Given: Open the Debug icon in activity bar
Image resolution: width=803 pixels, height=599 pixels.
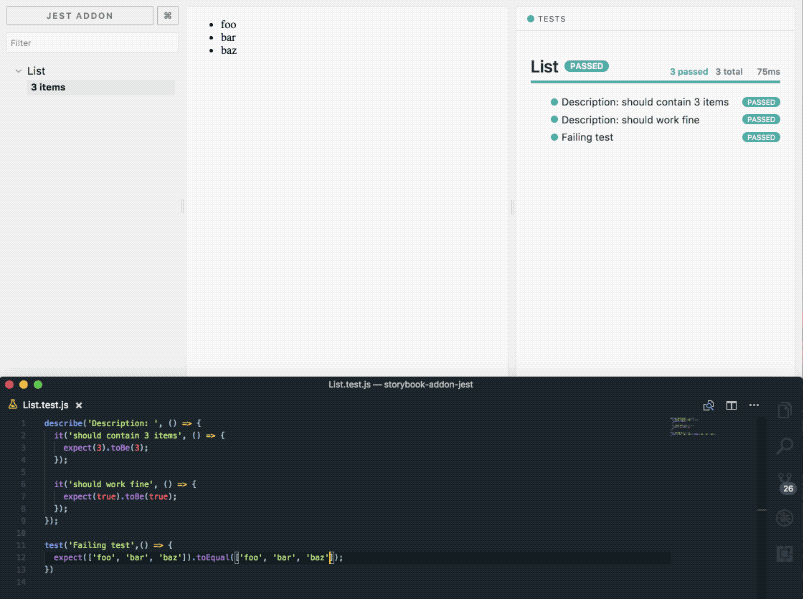Looking at the screenshot, I should point(785,518).
